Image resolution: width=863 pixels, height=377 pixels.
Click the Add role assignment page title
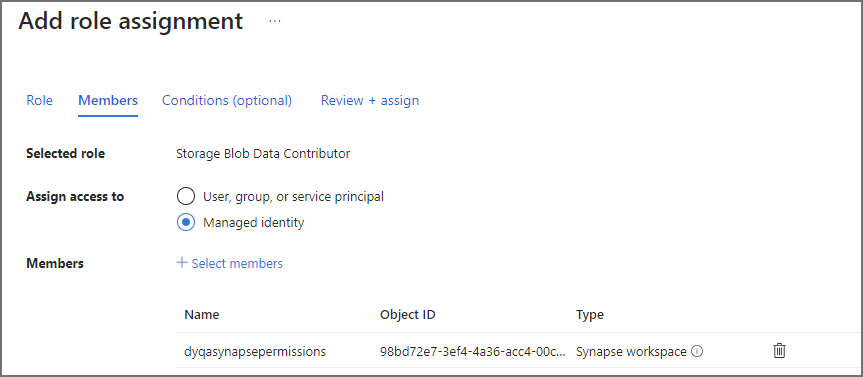[131, 21]
